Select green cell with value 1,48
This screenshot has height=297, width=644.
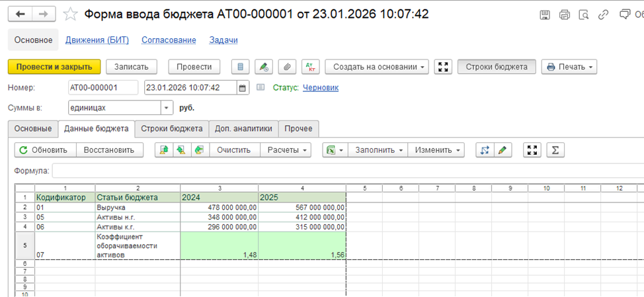point(220,245)
